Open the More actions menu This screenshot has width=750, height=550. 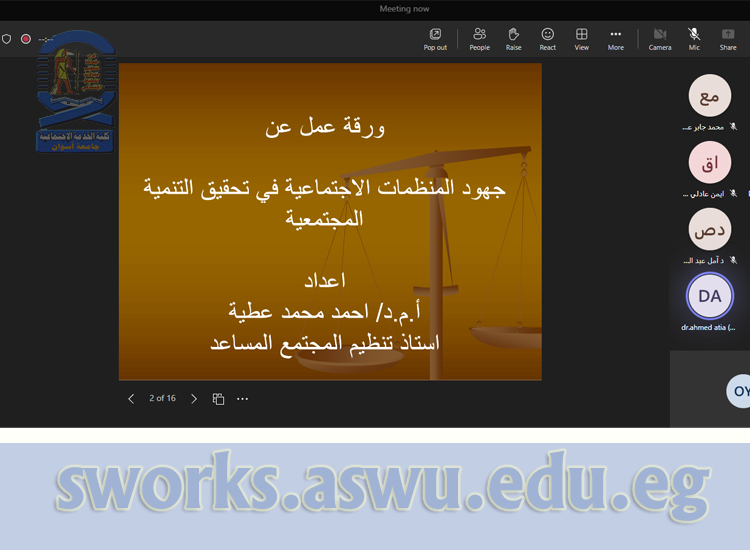point(615,38)
